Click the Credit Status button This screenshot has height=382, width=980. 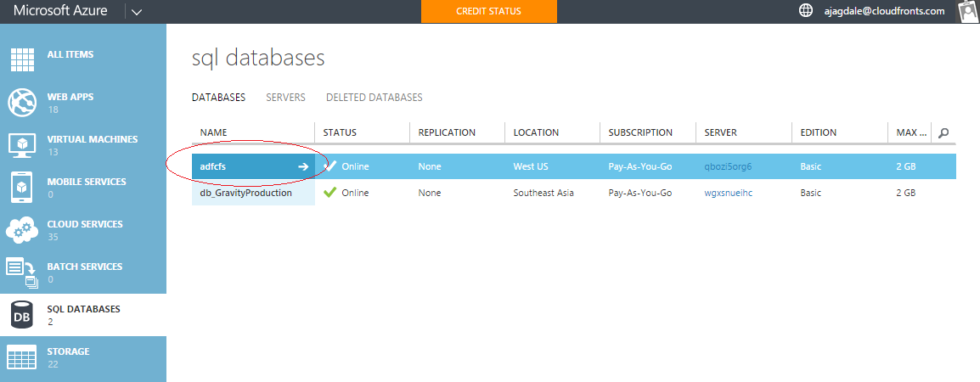489,11
